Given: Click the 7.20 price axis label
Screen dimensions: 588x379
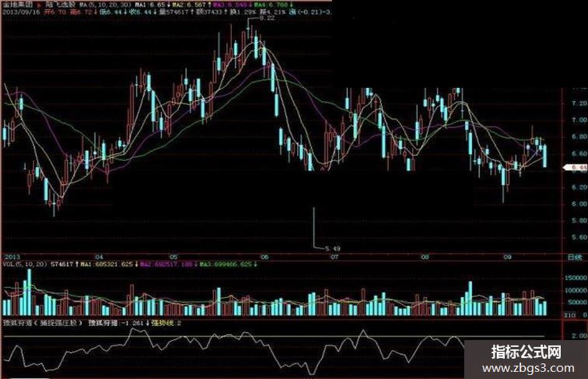Looking at the screenshot, I should click(579, 103).
